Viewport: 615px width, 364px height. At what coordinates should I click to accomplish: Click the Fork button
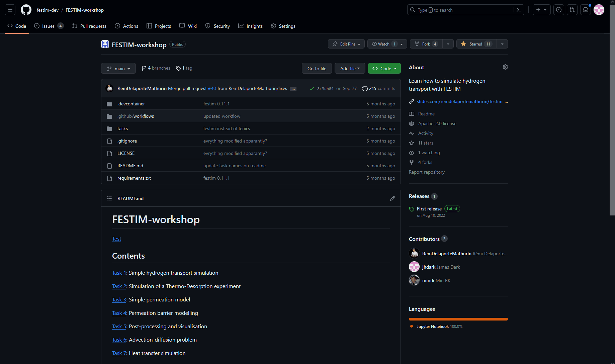tap(426, 44)
